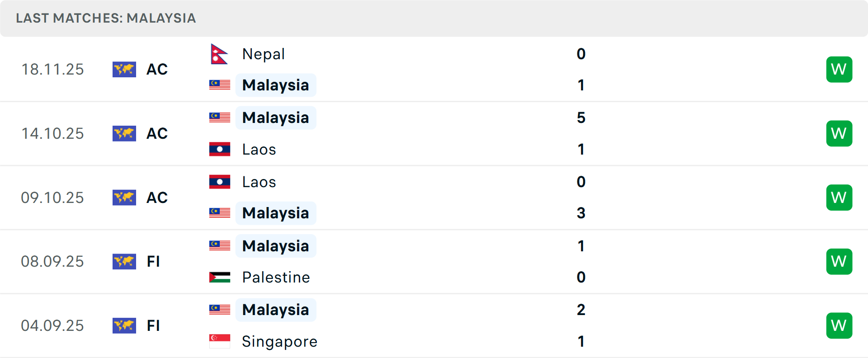Click the Malaysia flag beside the Nepal match
The height and width of the screenshot is (358, 868).
[x=219, y=85]
